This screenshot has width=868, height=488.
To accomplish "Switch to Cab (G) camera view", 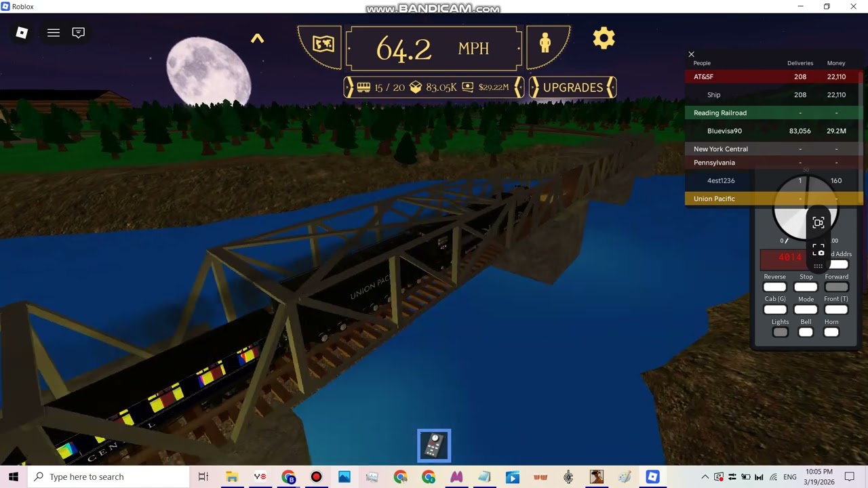I will click(775, 309).
